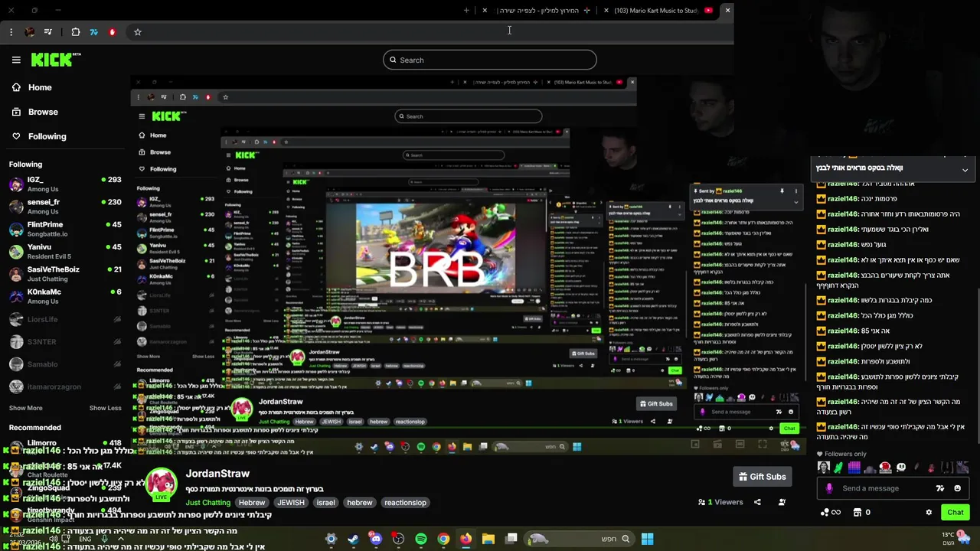Open a new browser tab

(466, 11)
